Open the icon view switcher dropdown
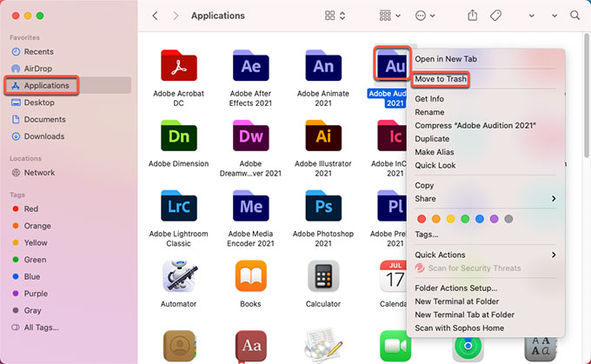Image resolution: width=591 pixels, height=364 pixels. (x=335, y=16)
